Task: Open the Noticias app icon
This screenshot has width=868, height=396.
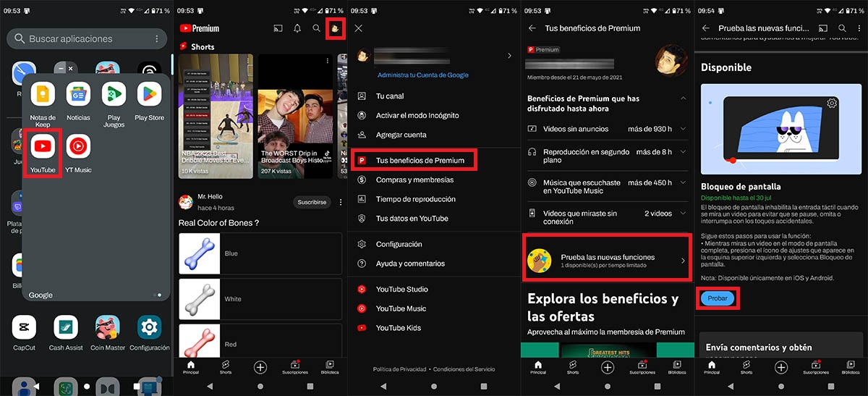Action: pos(78,95)
